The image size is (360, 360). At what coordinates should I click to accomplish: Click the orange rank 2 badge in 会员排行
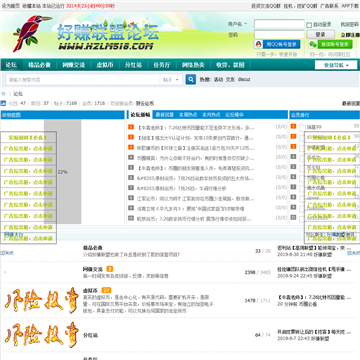[293, 136]
